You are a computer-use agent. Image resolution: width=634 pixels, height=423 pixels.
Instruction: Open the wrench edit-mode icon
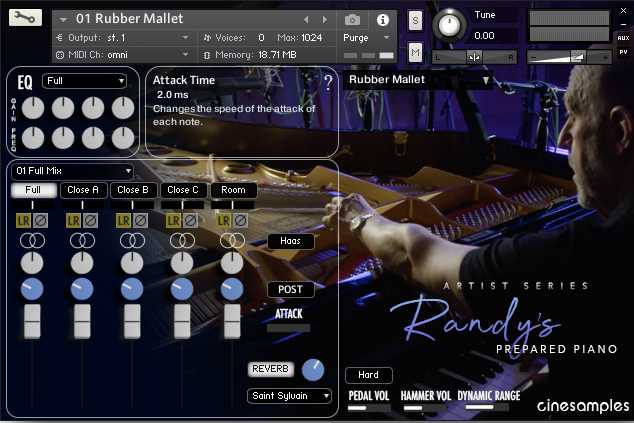tap(25, 17)
